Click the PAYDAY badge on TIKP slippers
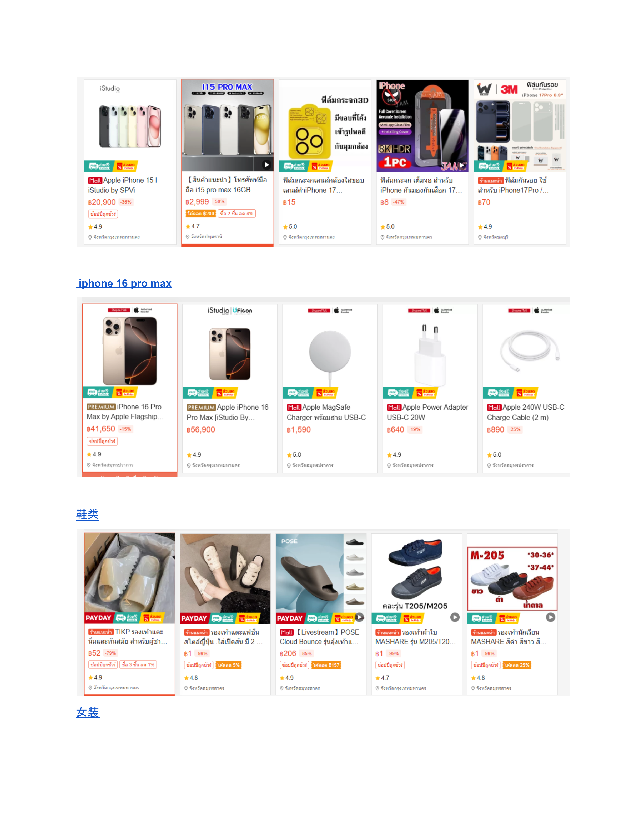Viewport: 644px width, 833px height. click(98, 618)
